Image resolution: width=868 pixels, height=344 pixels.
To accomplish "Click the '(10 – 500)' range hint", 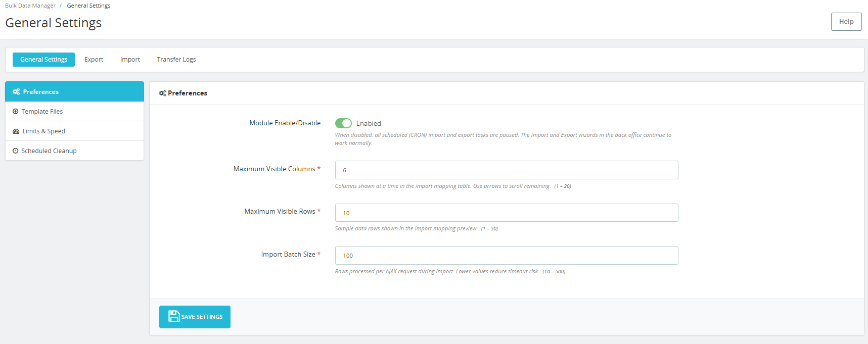I will [554, 272].
